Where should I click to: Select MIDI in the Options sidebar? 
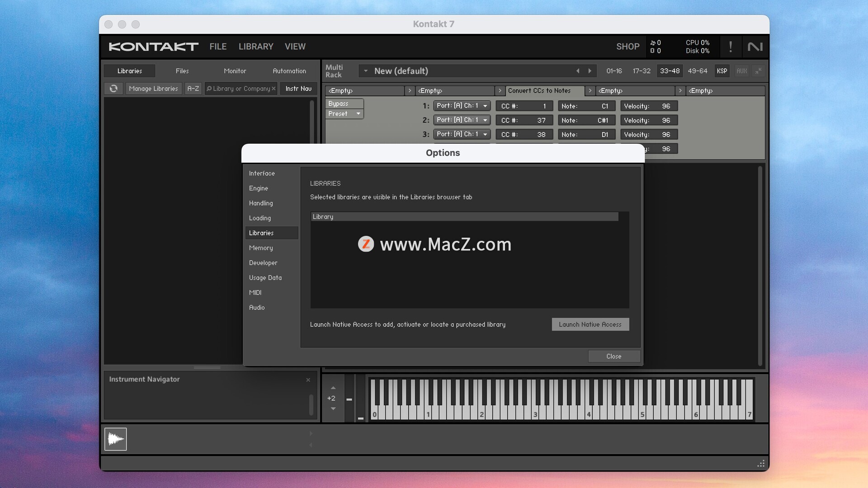point(272,293)
